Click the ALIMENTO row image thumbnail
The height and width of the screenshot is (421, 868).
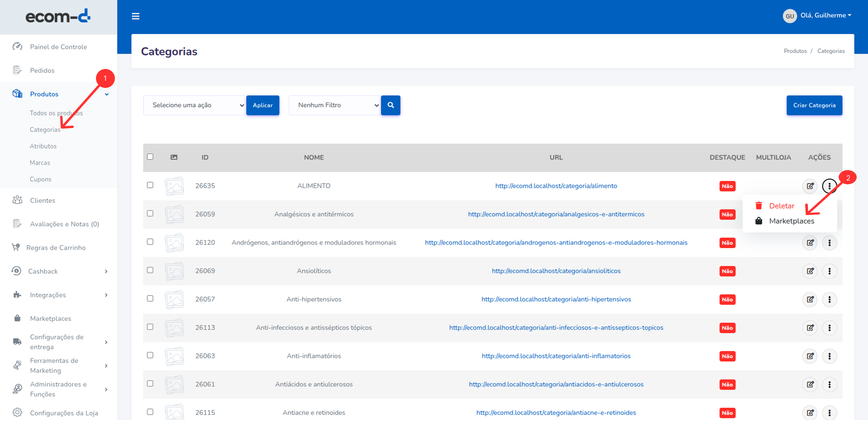[174, 186]
